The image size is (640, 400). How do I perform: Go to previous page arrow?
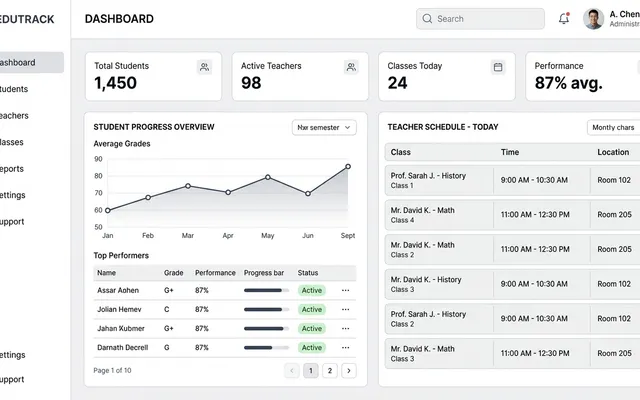pos(291,371)
